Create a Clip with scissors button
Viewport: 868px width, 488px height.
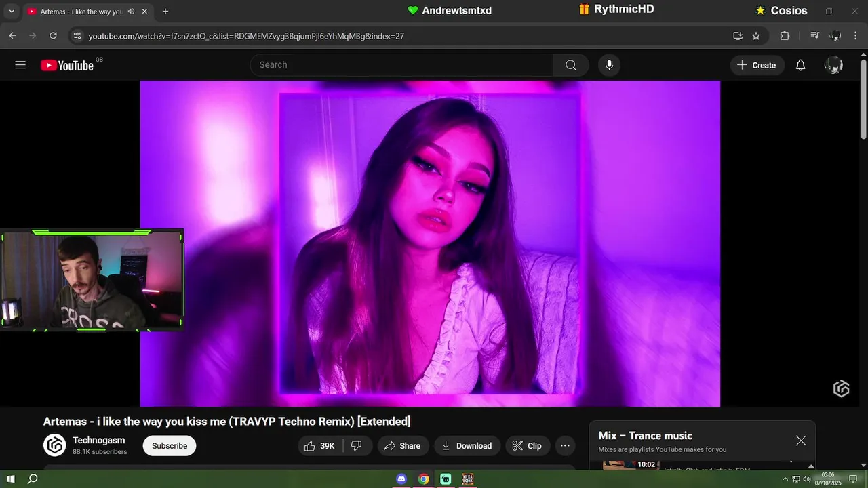[x=527, y=446]
